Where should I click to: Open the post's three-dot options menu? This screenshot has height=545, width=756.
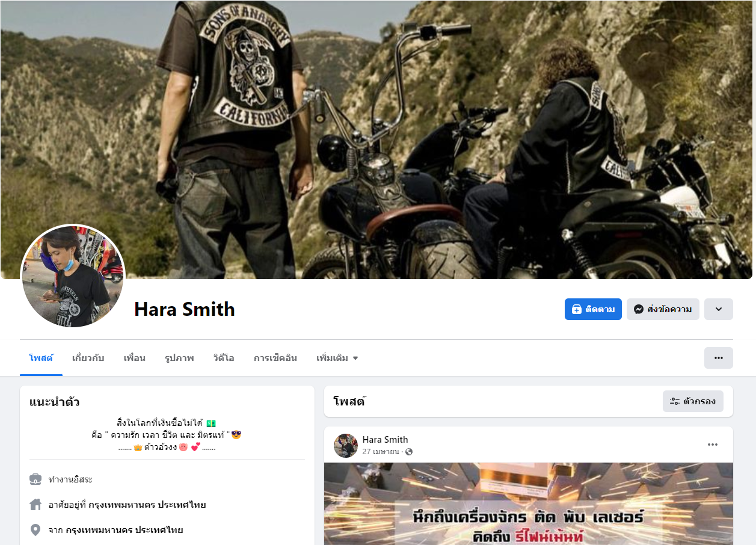tap(713, 445)
